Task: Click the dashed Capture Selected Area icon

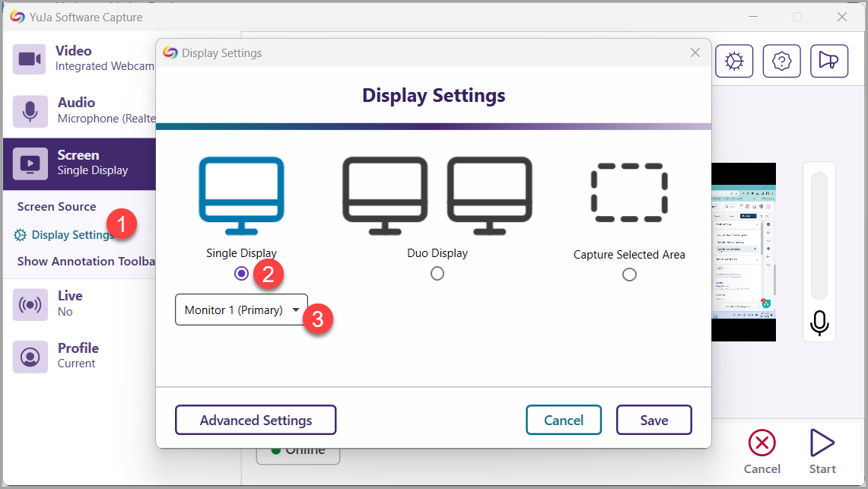Action: [x=629, y=192]
